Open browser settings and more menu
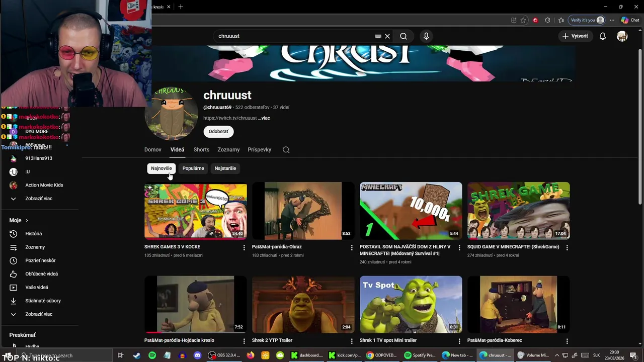The height and width of the screenshot is (362, 644). coord(612,20)
